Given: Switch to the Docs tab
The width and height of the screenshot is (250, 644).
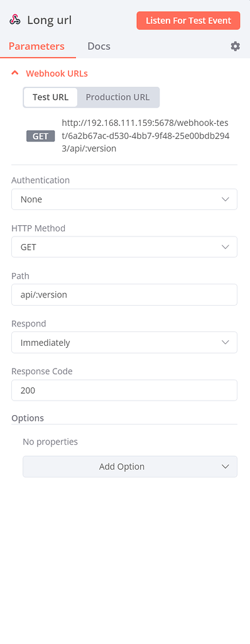Looking at the screenshot, I should tap(99, 46).
